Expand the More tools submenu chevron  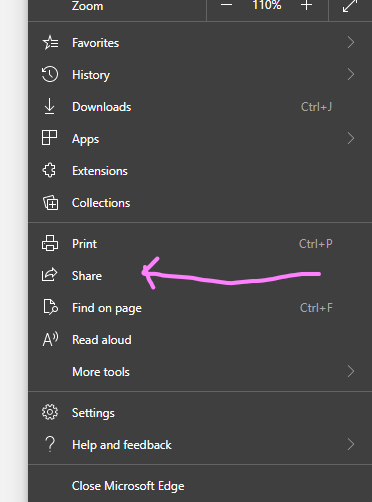[351, 371]
